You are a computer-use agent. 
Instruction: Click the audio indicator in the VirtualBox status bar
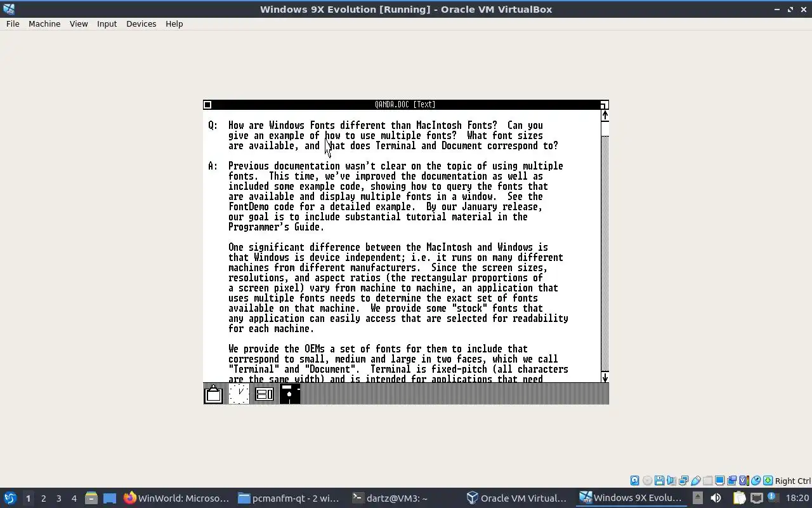[671, 481]
